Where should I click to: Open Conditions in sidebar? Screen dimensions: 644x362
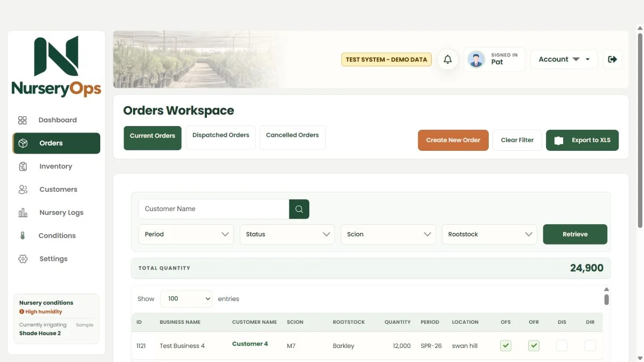tap(56, 235)
